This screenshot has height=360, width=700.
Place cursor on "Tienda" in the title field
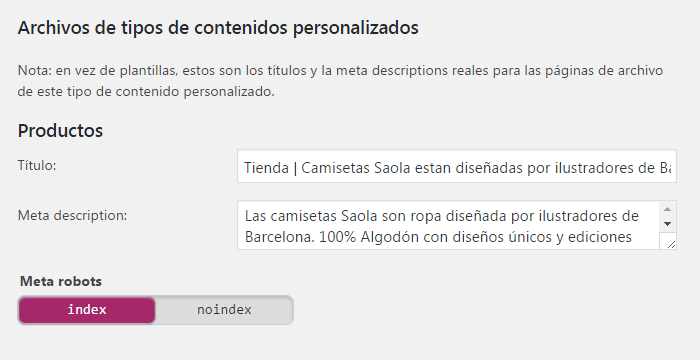click(267, 168)
